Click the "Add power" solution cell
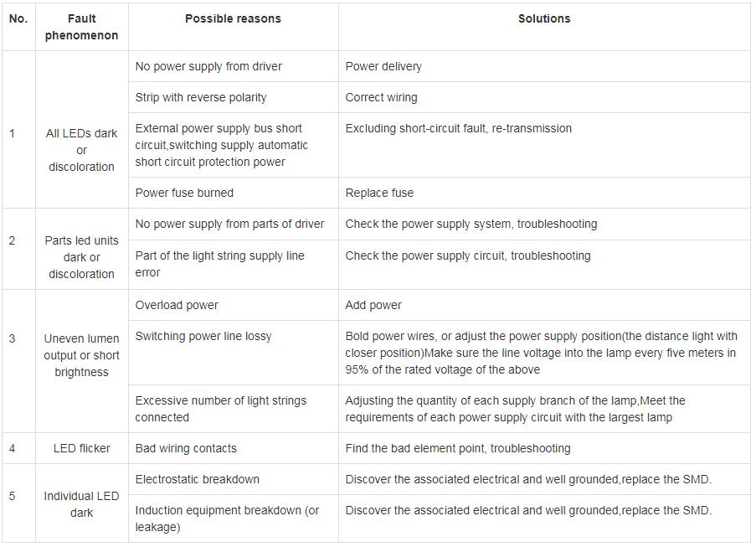 373,305
